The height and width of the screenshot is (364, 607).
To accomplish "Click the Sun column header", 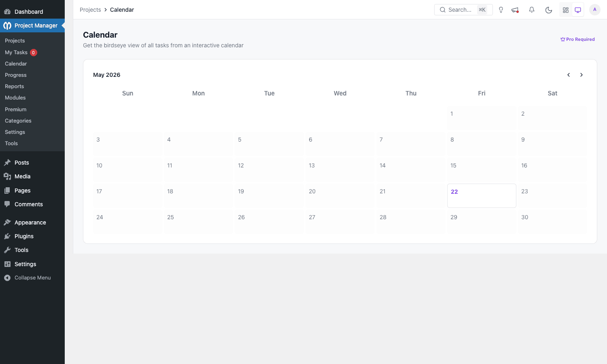I will 127,93.
